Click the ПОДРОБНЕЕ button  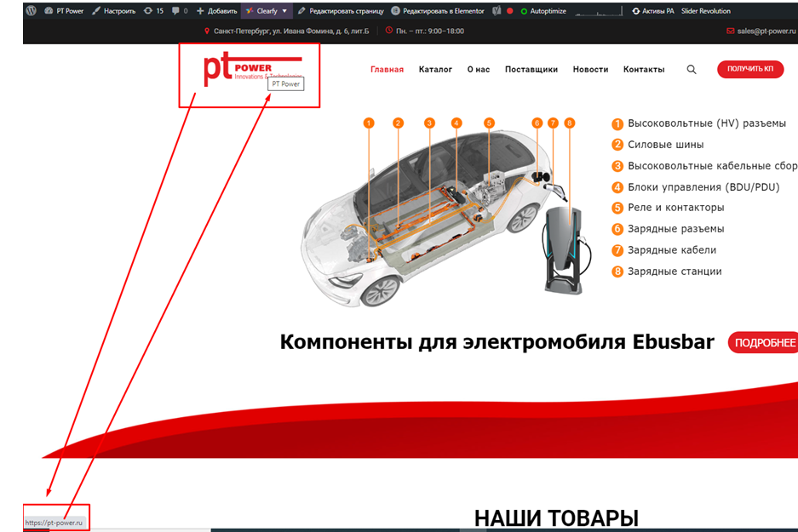click(x=763, y=343)
